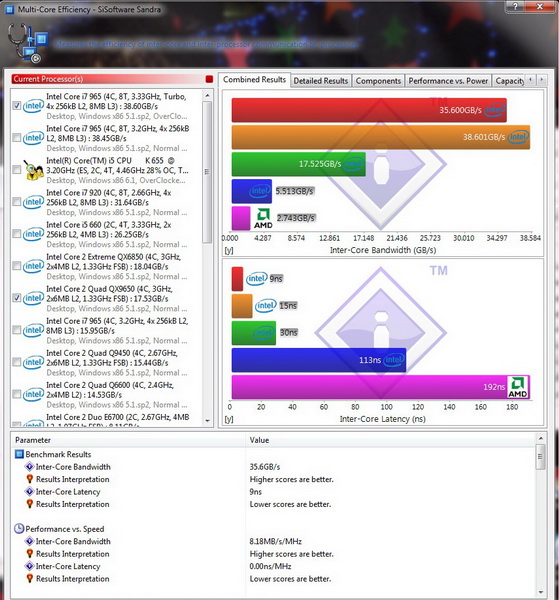Viewport: 559px width, 600px height.
Task: Click the red 35.600GB/s bandwidth bar
Action: 369,110
